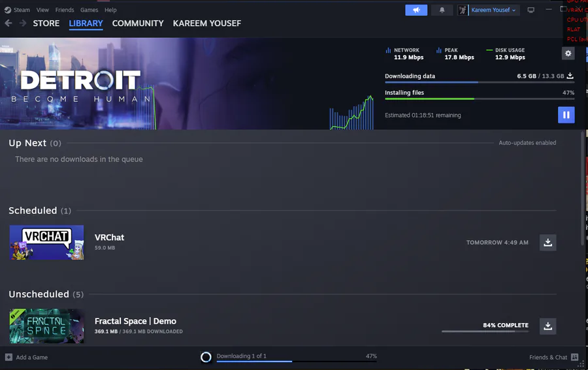Click the Scheduled (1) heading
Image resolution: width=588 pixels, height=370 pixels.
(40, 211)
